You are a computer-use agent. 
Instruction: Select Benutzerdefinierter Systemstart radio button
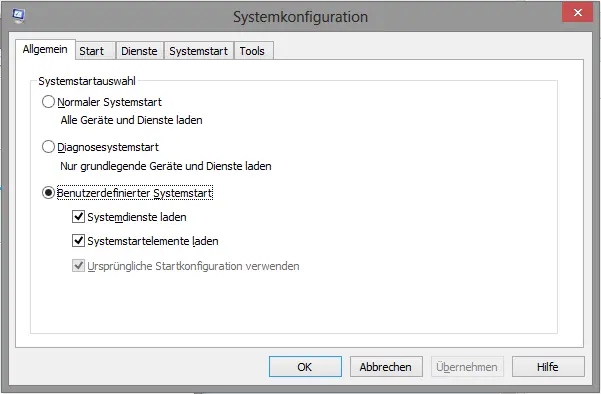pos(48,193)
